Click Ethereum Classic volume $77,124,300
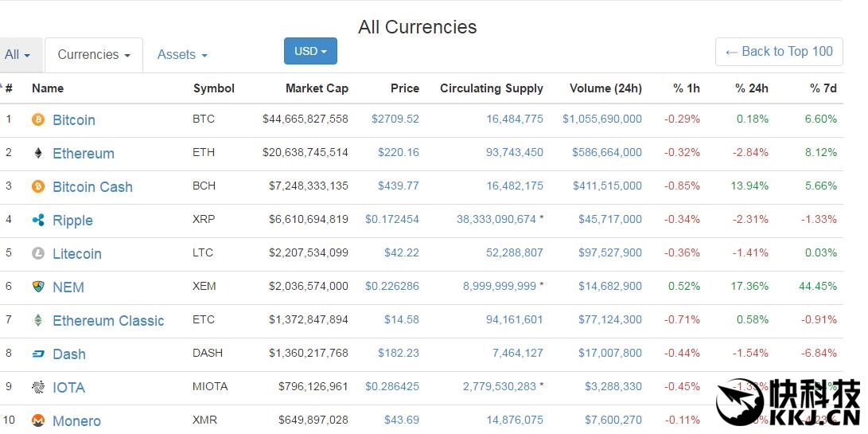Viewport: 868px width, 434px height. [610, 320]
